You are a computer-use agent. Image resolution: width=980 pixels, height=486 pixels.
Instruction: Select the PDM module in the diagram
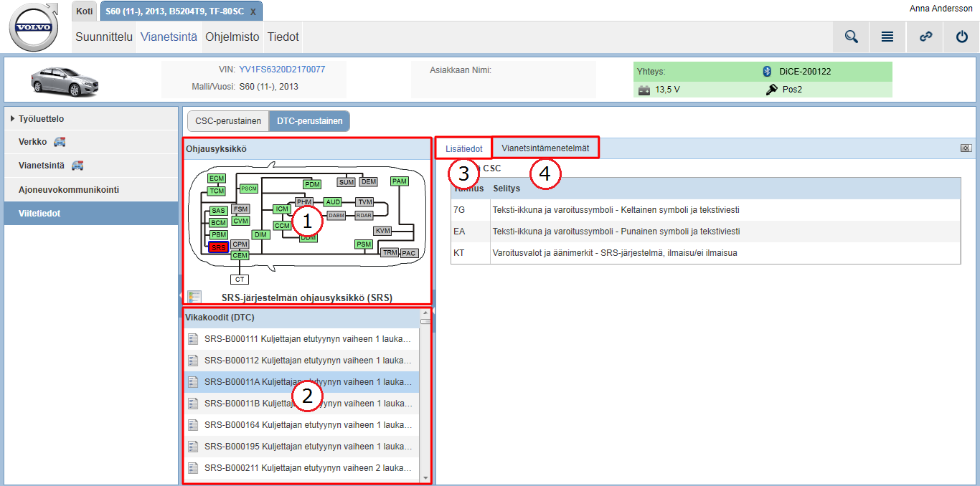tap(312, 185)
